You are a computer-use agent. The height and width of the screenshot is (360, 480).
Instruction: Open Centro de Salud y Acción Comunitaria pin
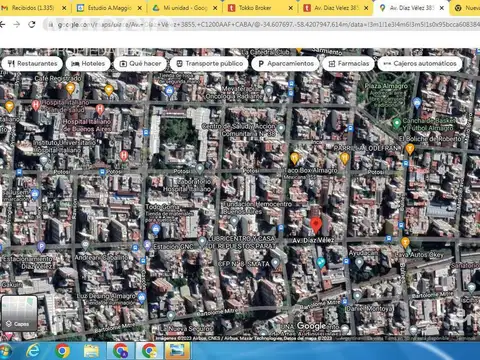(281, 129)
